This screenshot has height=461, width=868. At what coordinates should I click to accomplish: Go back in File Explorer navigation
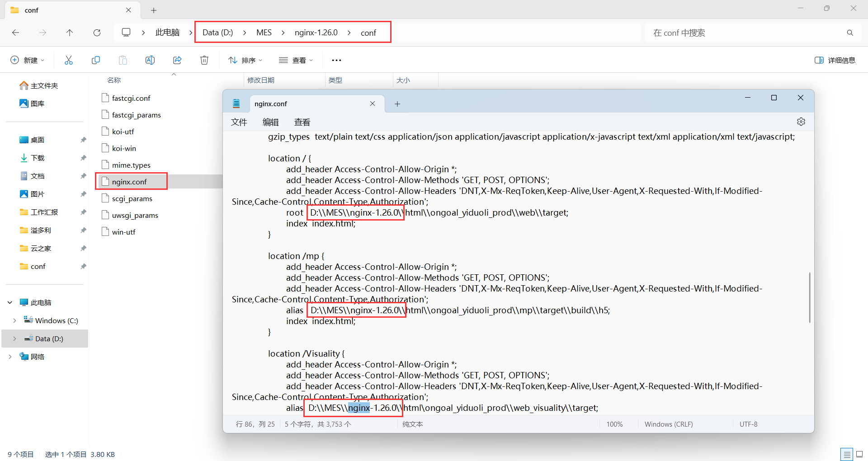[16, 33]
